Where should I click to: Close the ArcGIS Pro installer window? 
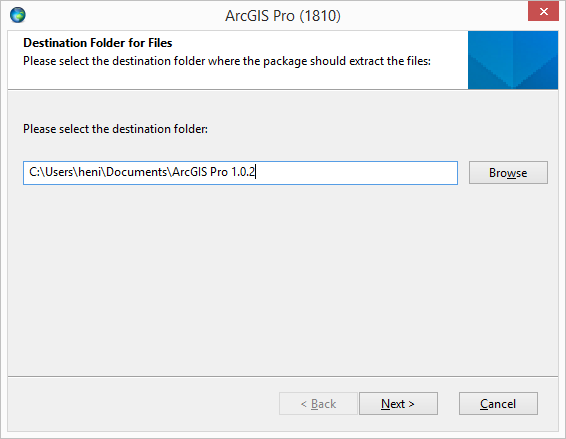point(543,12)
